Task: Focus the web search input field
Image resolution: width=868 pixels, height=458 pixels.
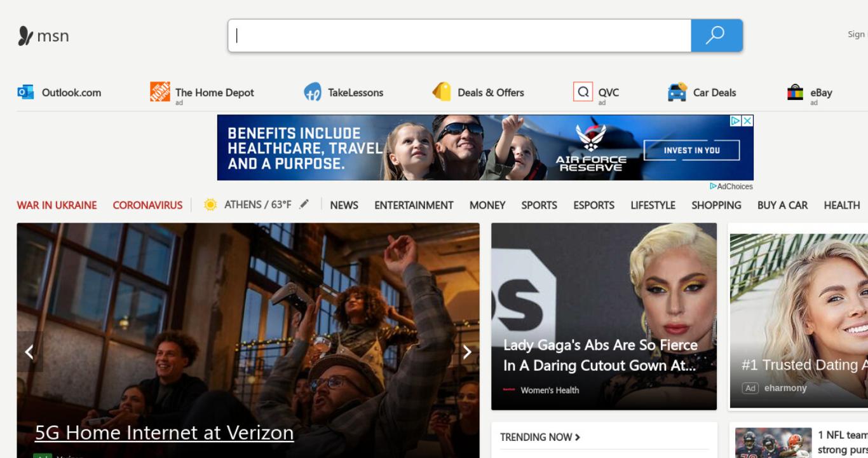Action: (459, 35)
